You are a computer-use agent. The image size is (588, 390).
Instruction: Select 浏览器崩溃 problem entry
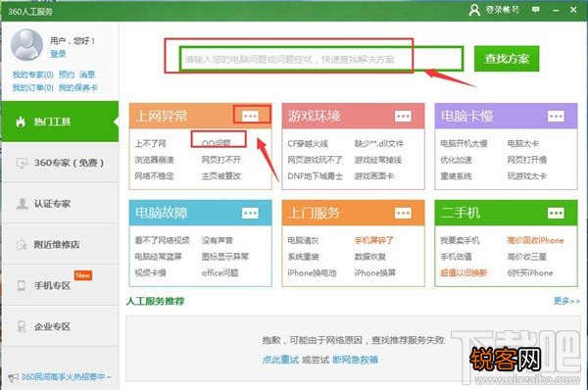pos(155,160)
